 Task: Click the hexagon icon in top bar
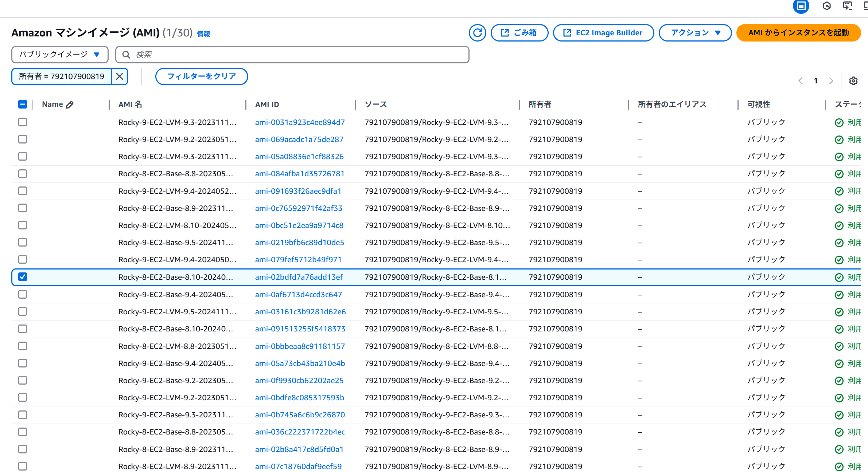826,6
